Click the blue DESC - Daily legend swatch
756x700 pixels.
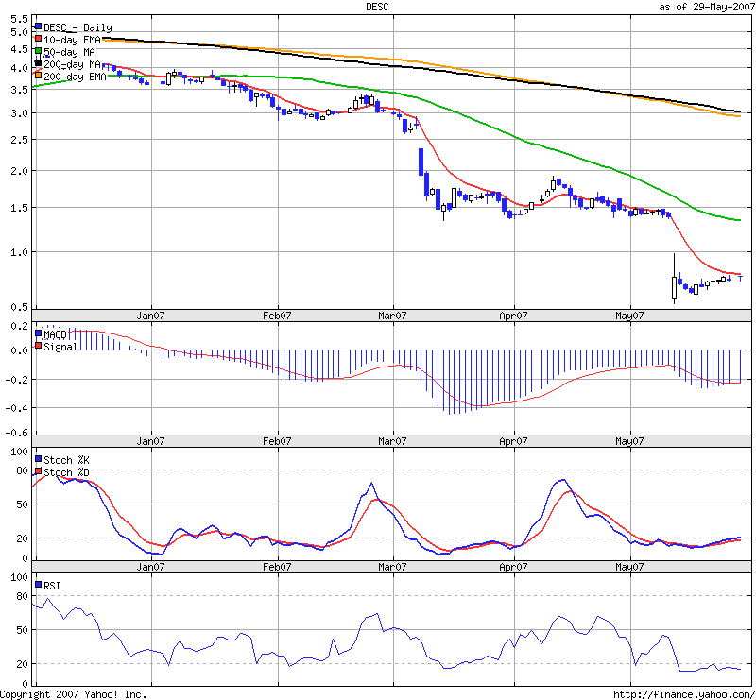pos(38,26)
